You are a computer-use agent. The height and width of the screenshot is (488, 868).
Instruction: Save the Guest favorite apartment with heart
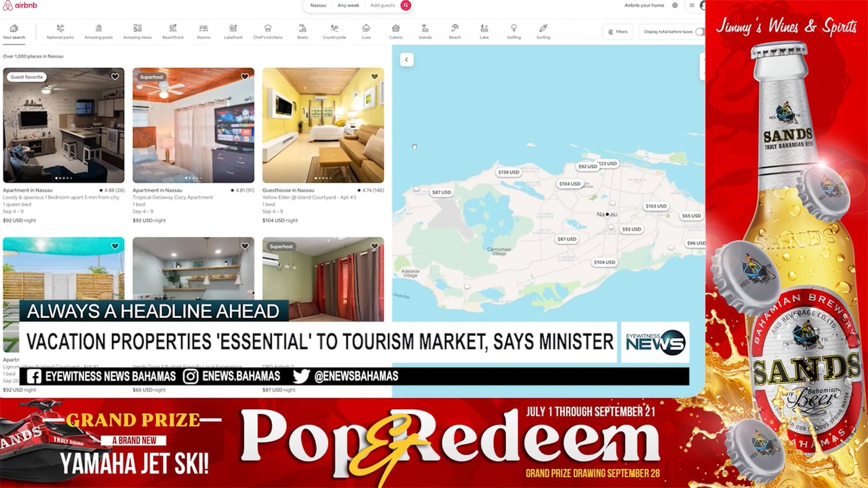pyautogui.click(x=115, y=76)
